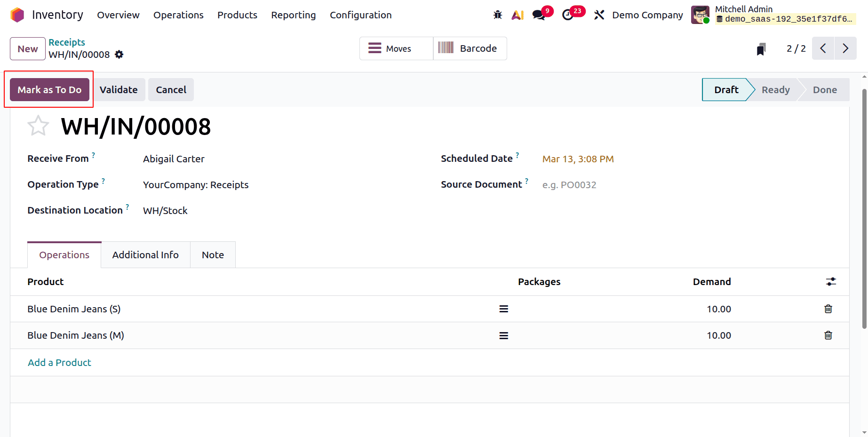Navigate to next record with right chevron
Screen dimensions: 868x437
[x=845, y=48]
